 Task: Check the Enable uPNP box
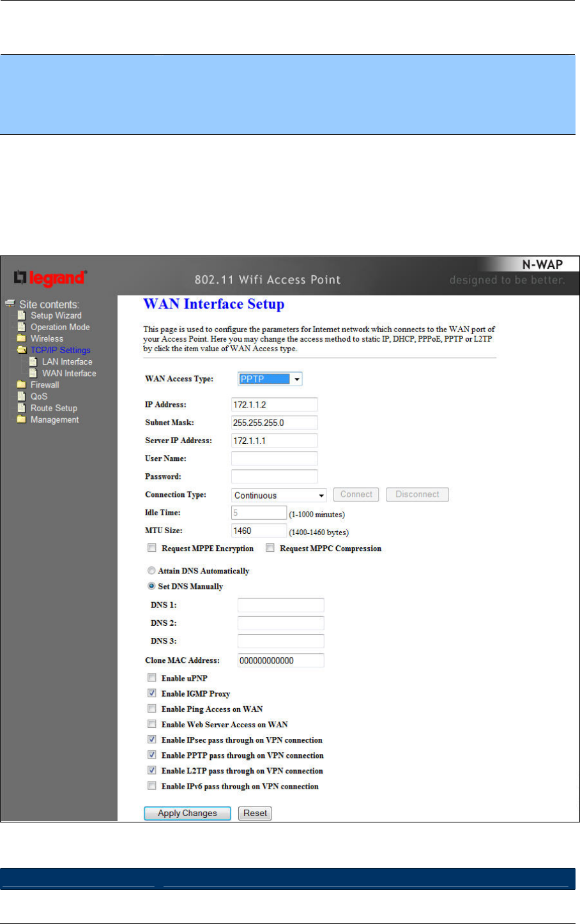152,678
